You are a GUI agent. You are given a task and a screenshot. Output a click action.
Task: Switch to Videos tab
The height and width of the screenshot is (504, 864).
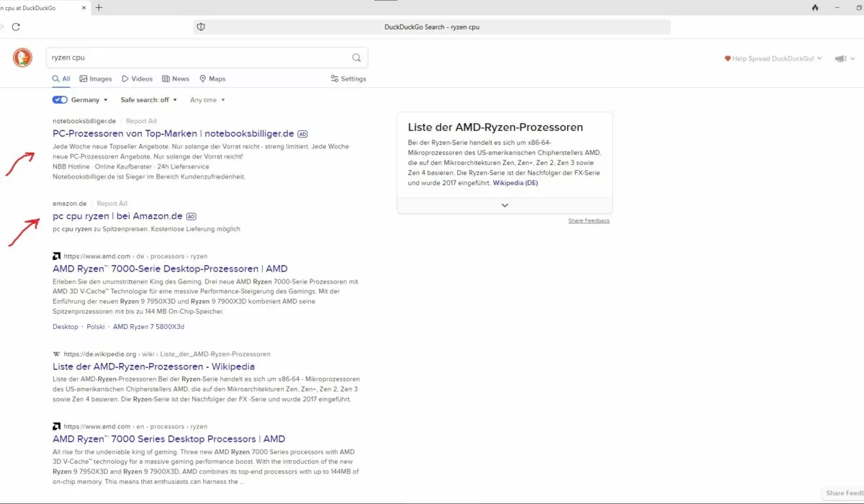(x=137, y=78)
